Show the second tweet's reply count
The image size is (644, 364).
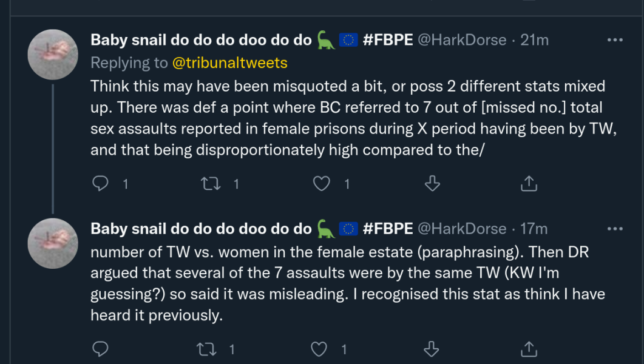[101, 349]
